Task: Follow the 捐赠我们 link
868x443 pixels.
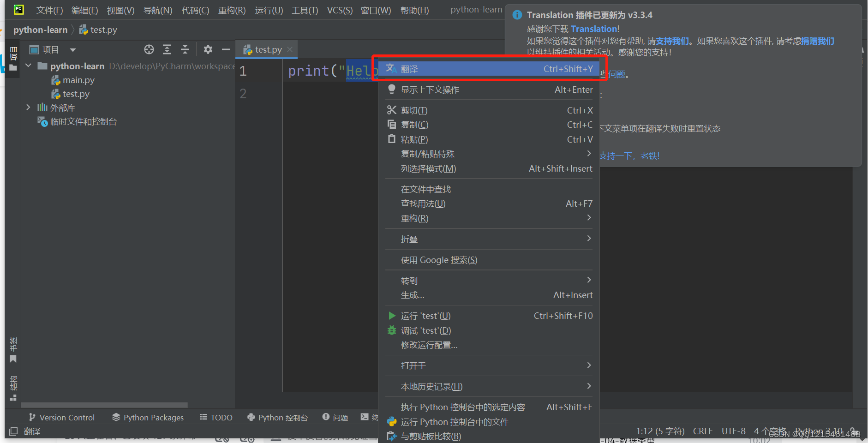Action: (817, 41)
